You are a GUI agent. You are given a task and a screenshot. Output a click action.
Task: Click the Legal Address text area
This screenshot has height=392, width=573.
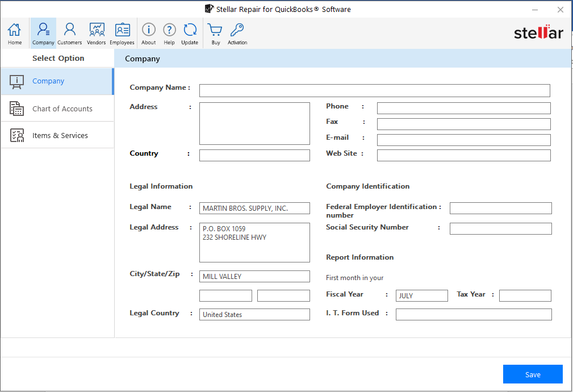point(255,243)
